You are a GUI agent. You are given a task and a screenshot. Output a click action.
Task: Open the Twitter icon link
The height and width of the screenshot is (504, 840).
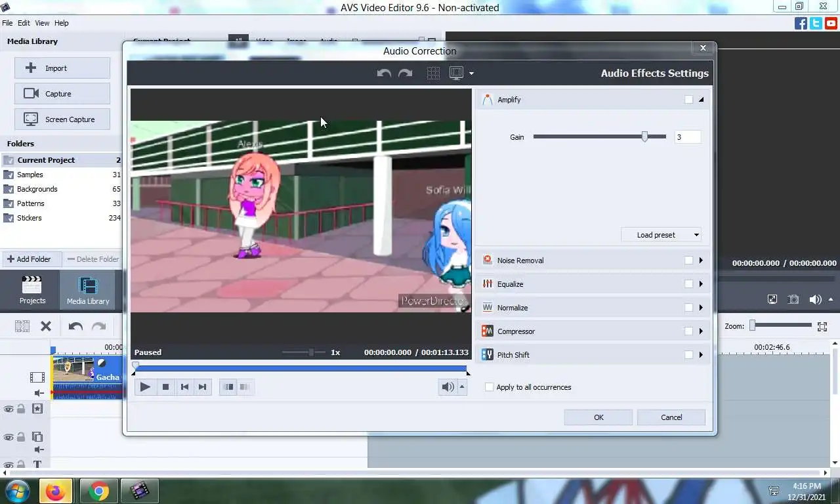pyautogui.click(x=816, y=24)
